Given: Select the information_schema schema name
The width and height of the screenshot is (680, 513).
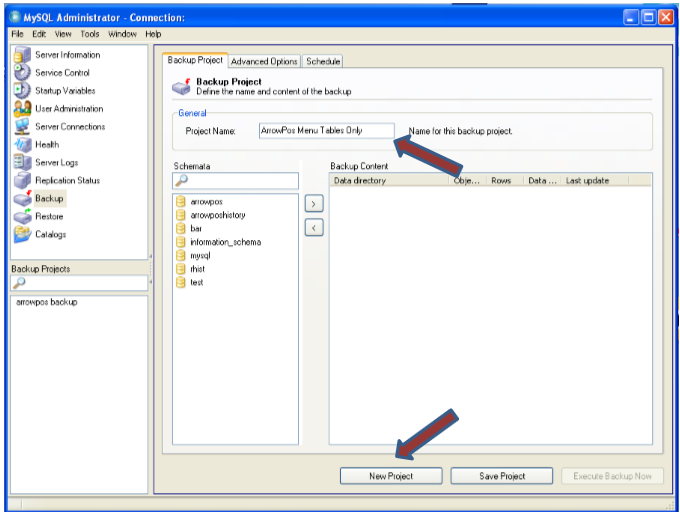Looking at the screenshot, I should coord(226,242).
